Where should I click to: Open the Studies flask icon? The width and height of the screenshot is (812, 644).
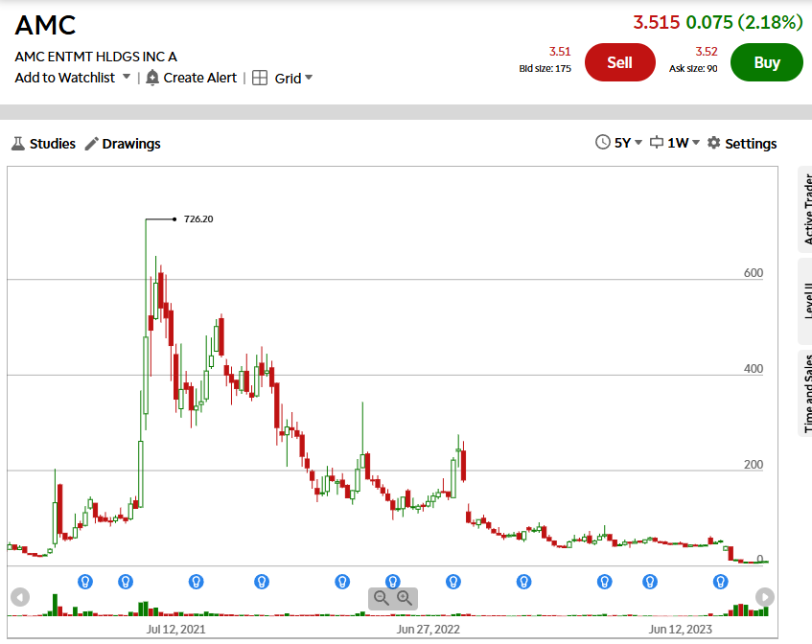[x=18, y=144]
